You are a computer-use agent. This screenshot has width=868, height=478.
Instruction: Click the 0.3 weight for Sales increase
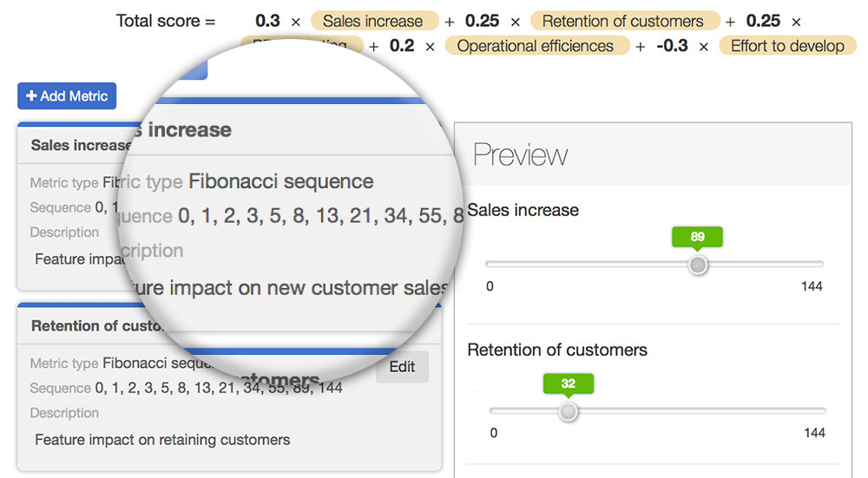pyautogui.click(x=267, y=22)
